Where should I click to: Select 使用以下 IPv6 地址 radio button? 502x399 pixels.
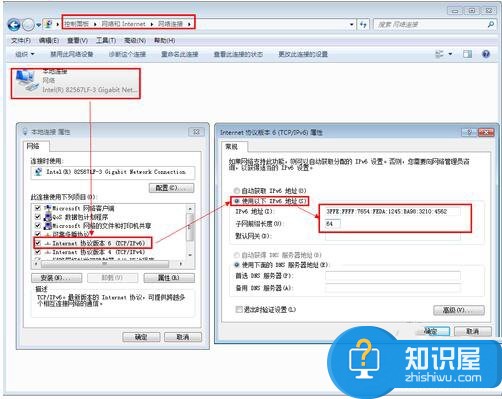[237, 201]
